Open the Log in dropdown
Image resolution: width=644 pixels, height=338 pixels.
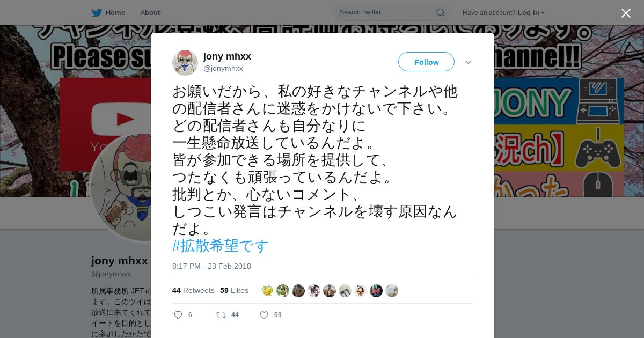click(531, 12)
